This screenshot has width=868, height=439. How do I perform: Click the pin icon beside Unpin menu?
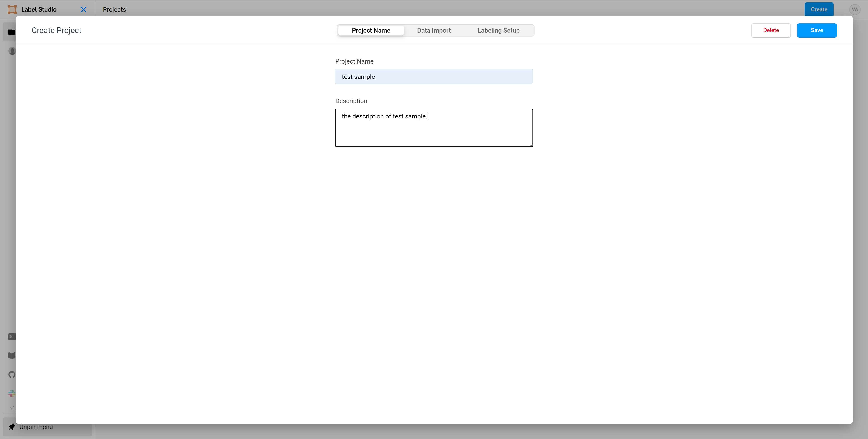point(12,427)
